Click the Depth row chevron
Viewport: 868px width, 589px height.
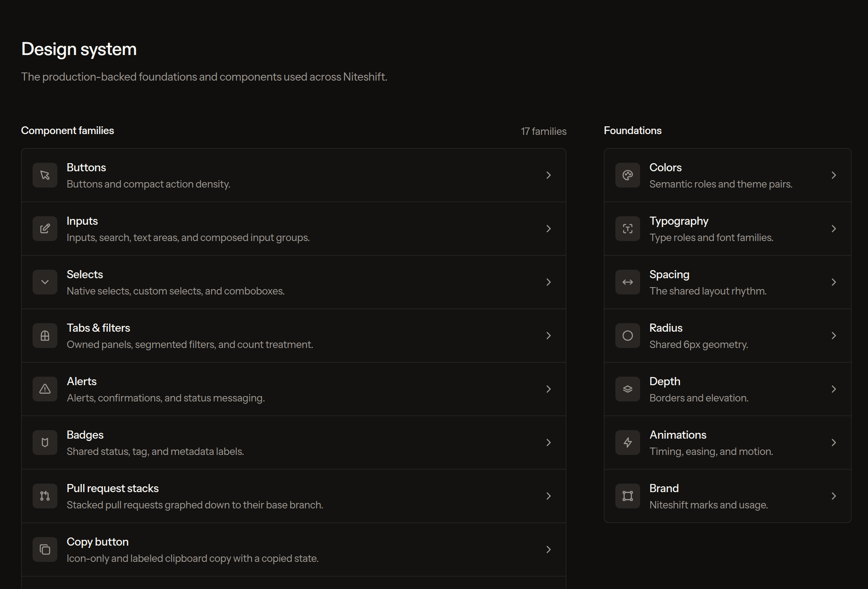(834, 389)
